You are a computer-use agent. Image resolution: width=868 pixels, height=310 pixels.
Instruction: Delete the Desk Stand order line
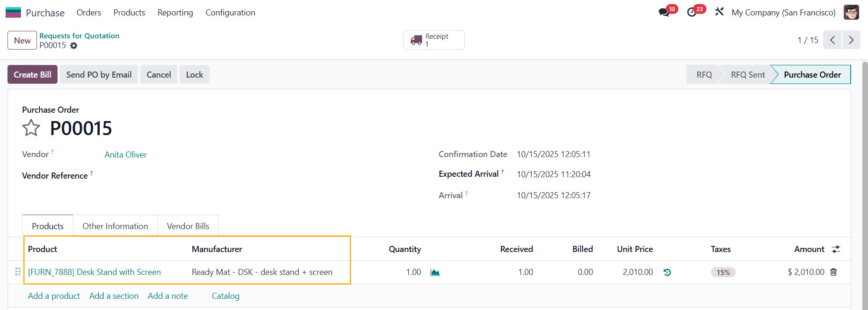pos(833,272)
